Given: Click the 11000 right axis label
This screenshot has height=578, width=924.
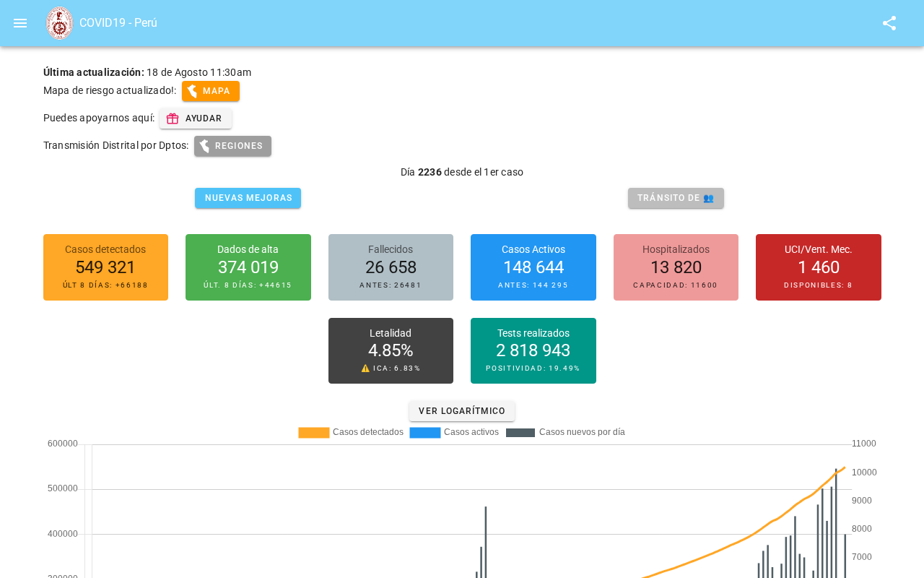Looking at the screenshot, I should point(864,444).
